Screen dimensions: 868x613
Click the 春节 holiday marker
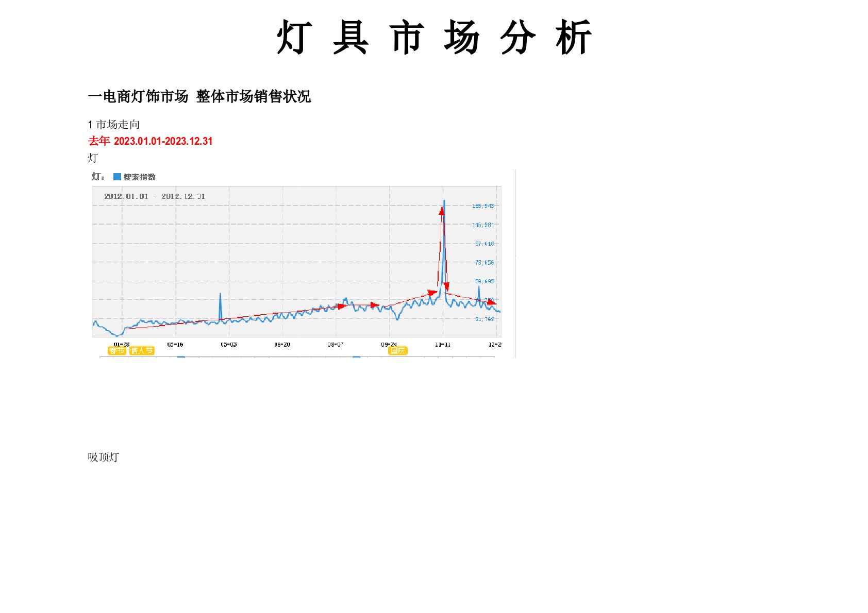117,351
